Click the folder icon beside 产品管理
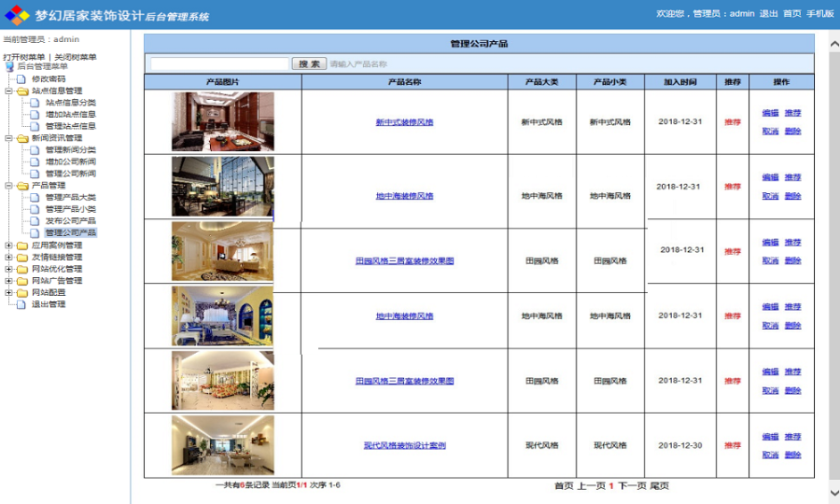 (22, 186)
